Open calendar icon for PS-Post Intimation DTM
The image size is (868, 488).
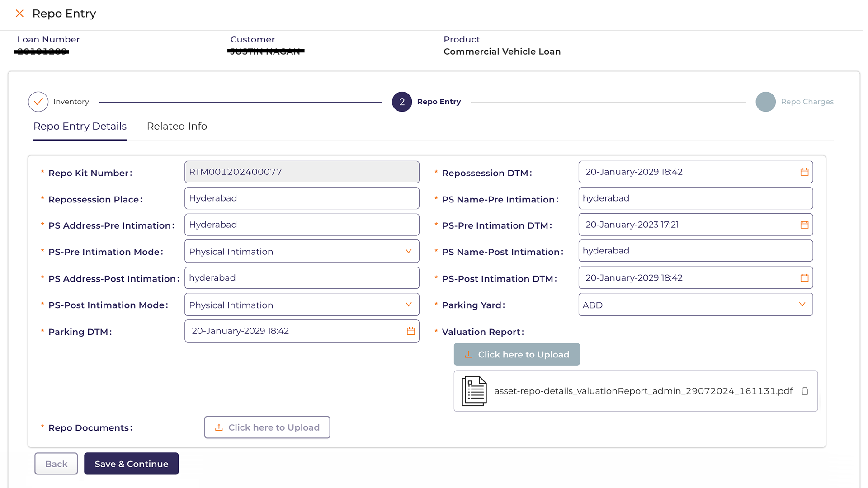[804, 278]
